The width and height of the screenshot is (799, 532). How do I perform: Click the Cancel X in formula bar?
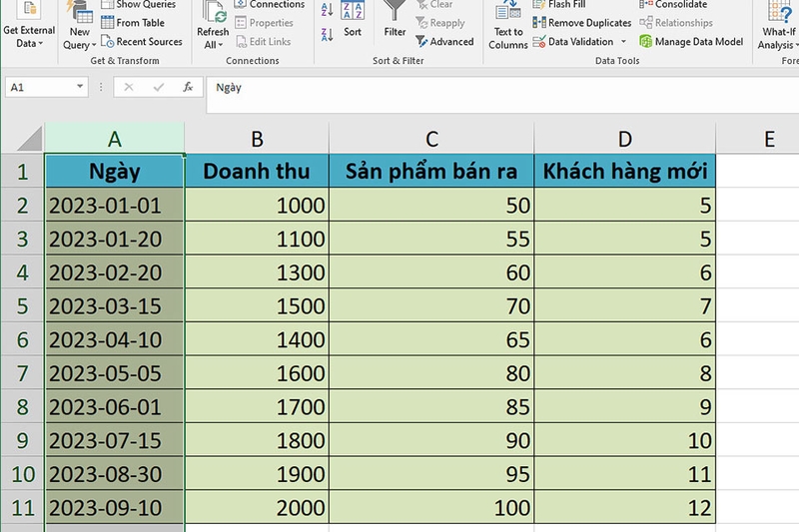point(129,87)
